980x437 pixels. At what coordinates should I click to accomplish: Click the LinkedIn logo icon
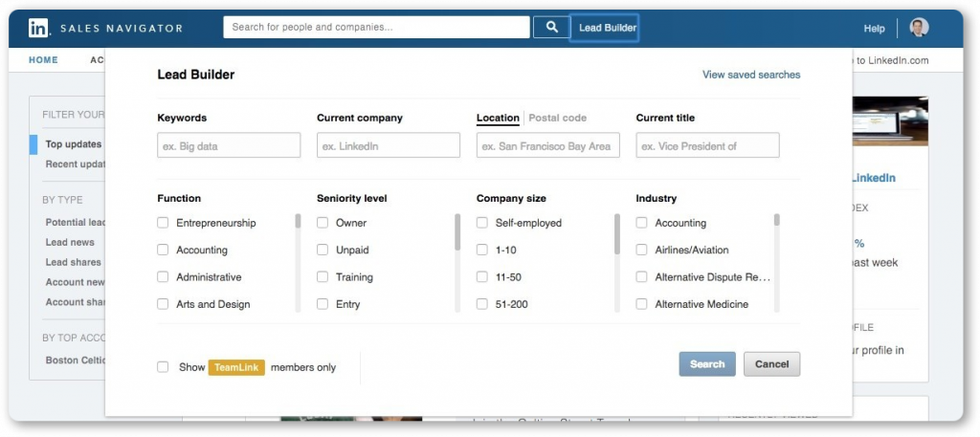tap(38, 28)
